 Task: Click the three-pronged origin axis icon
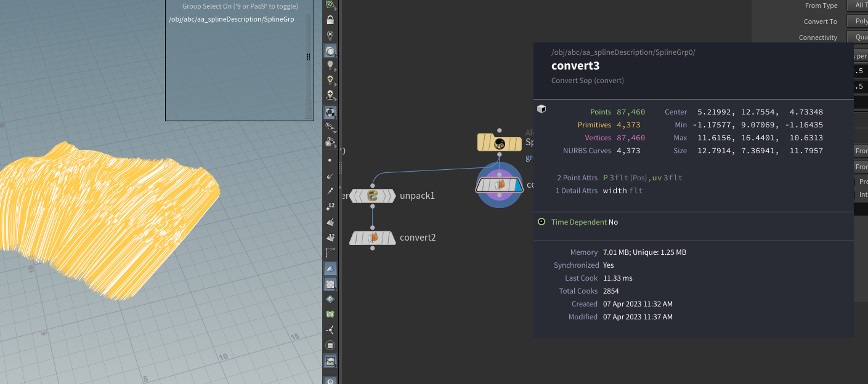pyautogui.click(x=330, y=330)
